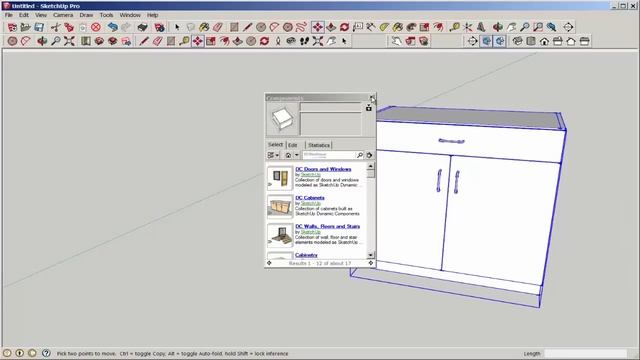Open the File menu
This screenshot has width=640, height=360.
point(9,15)
